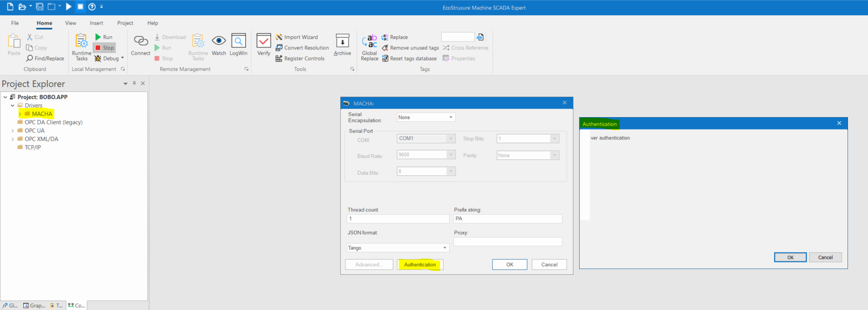Click the tag search box in Tags group

coord(458,37)
